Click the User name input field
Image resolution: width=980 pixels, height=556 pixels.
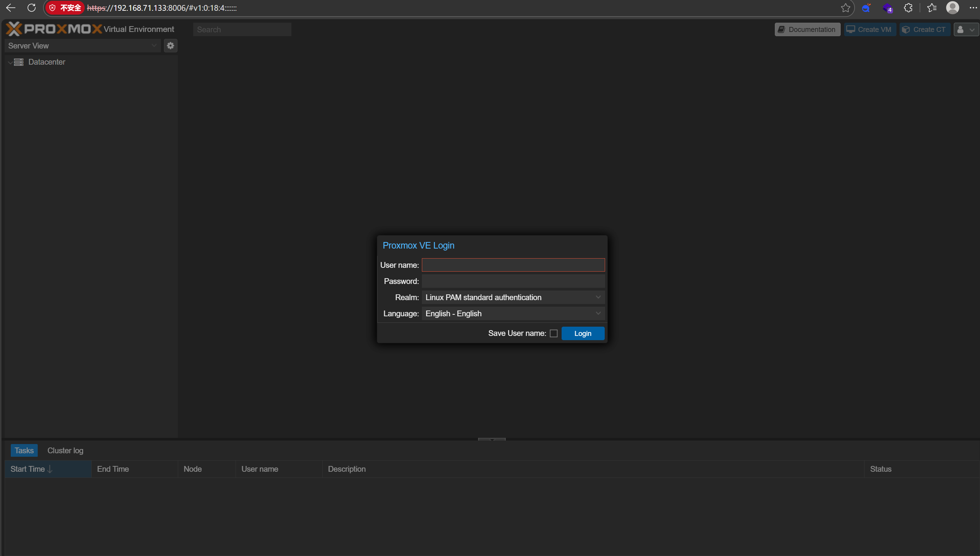513,265
